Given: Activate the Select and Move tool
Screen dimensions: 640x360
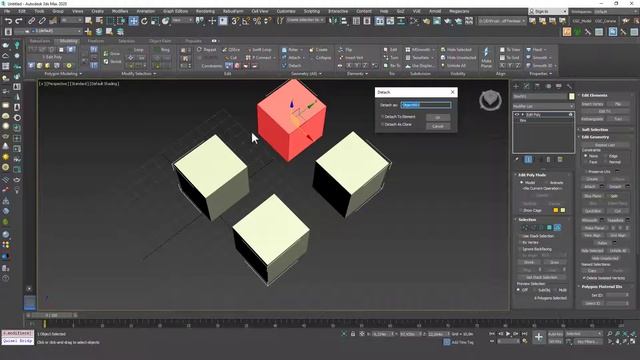Looking at the screenshot, I should [x=133, y=21].
